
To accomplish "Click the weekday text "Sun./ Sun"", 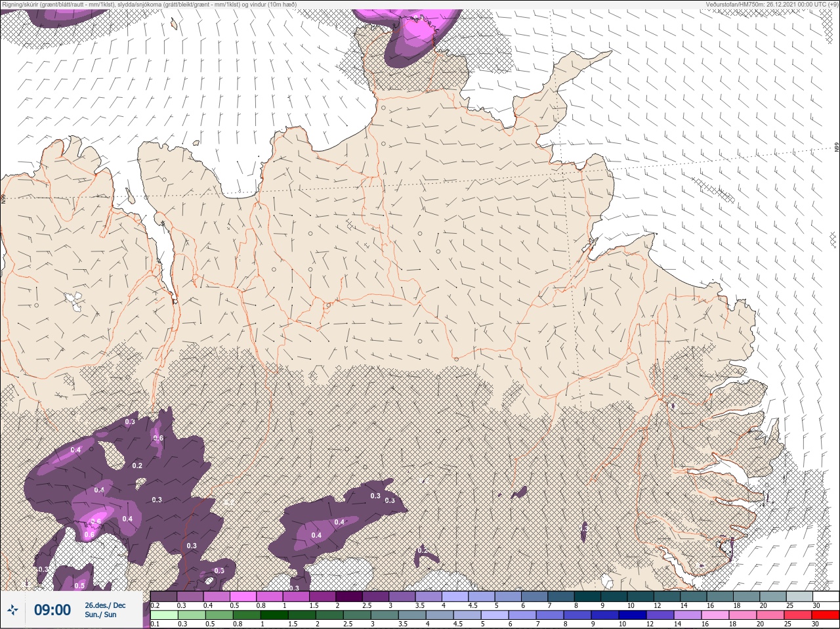I will pyautogui.click(x=100, y=615).
